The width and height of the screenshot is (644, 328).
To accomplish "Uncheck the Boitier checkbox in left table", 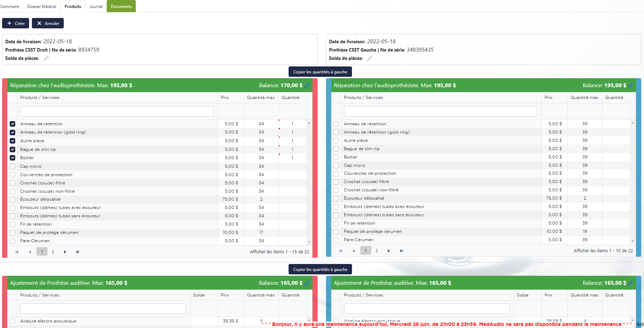I will (x=12, y=158).
